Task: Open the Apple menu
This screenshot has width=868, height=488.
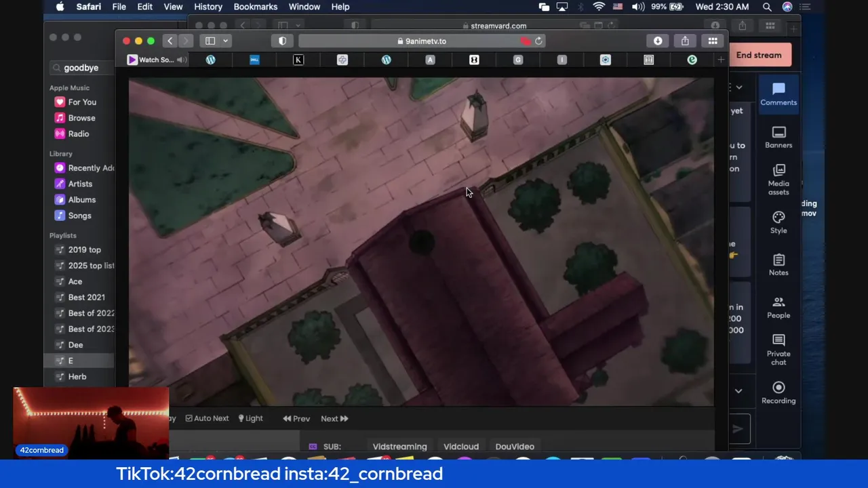Action: (60, 7)
